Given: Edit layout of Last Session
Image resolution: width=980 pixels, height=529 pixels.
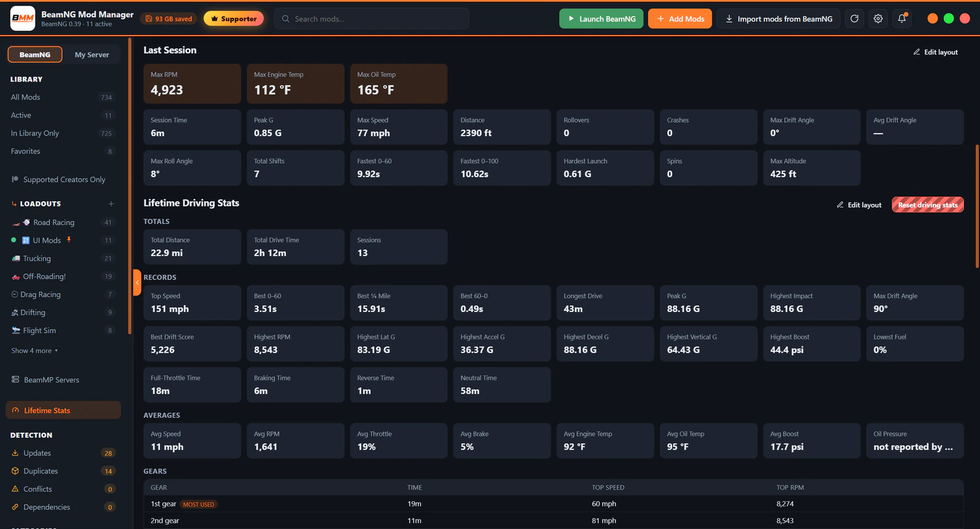Looking at the screenshot, I should 935,52.
